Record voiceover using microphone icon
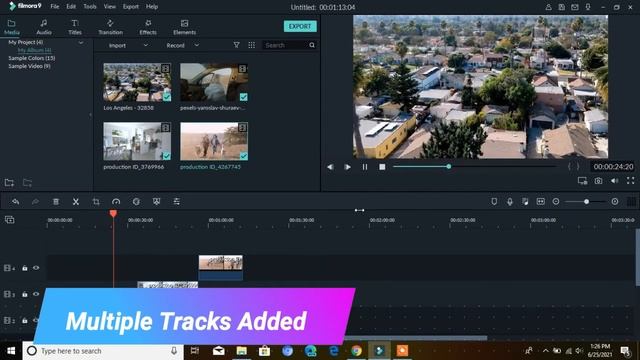 click(510, 202)
